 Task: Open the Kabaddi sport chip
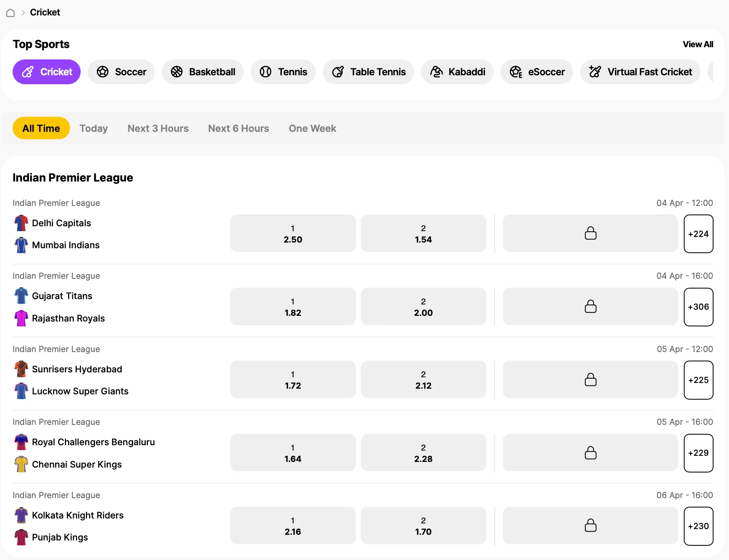click(457, 72)
